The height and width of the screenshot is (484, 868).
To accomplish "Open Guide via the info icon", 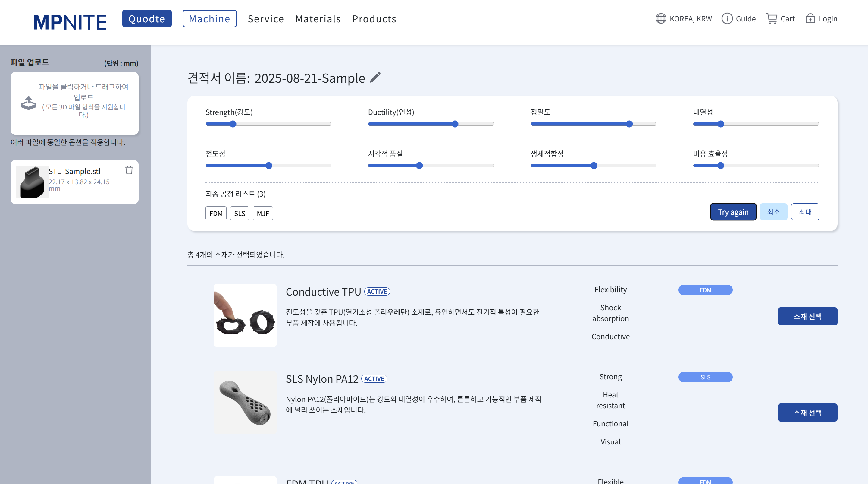I will tap(727, 19).
